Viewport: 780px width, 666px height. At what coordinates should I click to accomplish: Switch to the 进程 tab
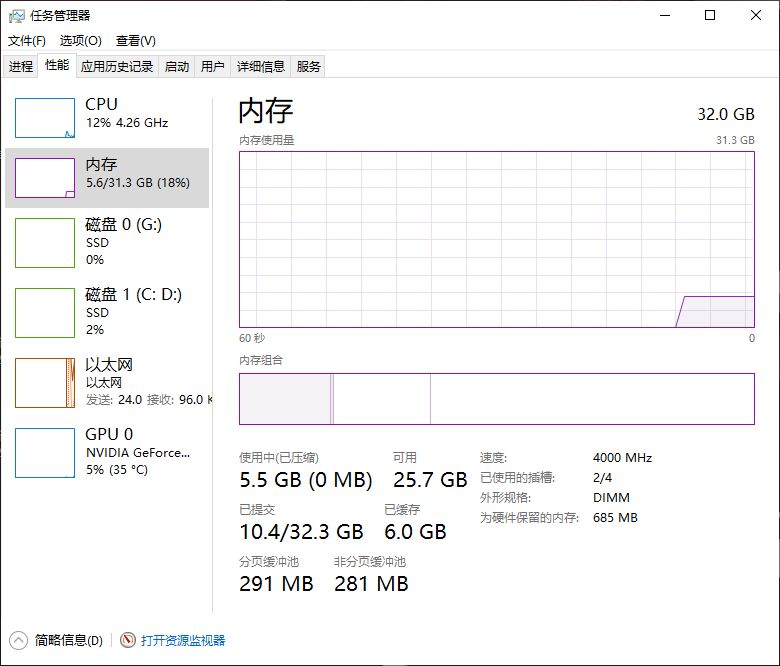click(x=21, y=67)
